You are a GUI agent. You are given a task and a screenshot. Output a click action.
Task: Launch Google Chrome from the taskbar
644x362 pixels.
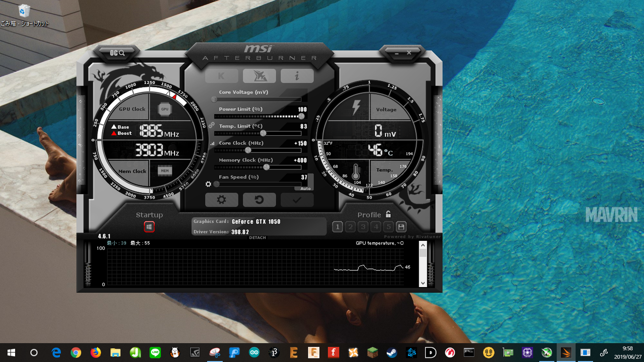[76, 352]
